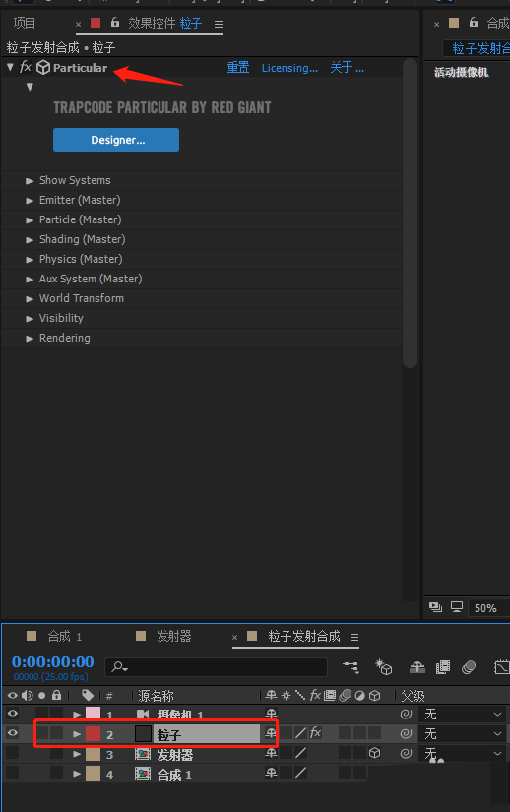Open the Particular Designer... button
This screenshot has width=510, height=812.
coord(116,140)
